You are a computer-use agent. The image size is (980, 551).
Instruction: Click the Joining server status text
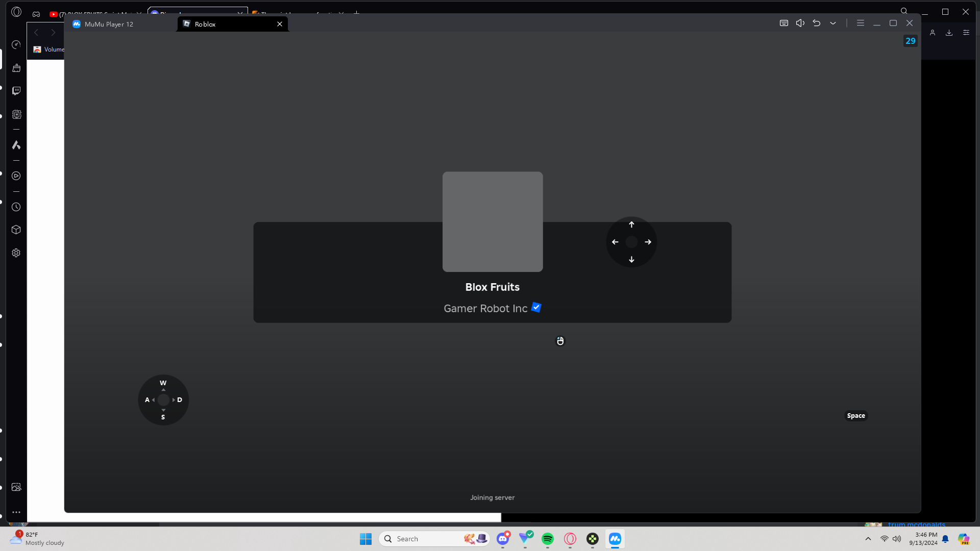[x=493, y=497]
